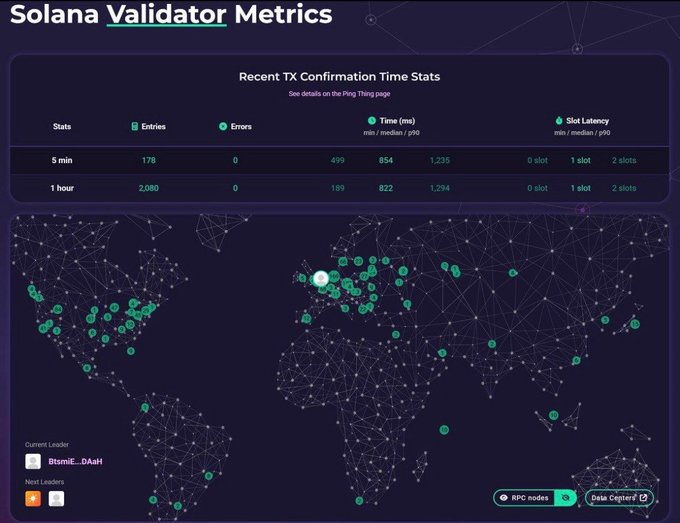Click the map marker over Japan
The image size is (680, 523).
pyautogui.click(x=635, y=324)
